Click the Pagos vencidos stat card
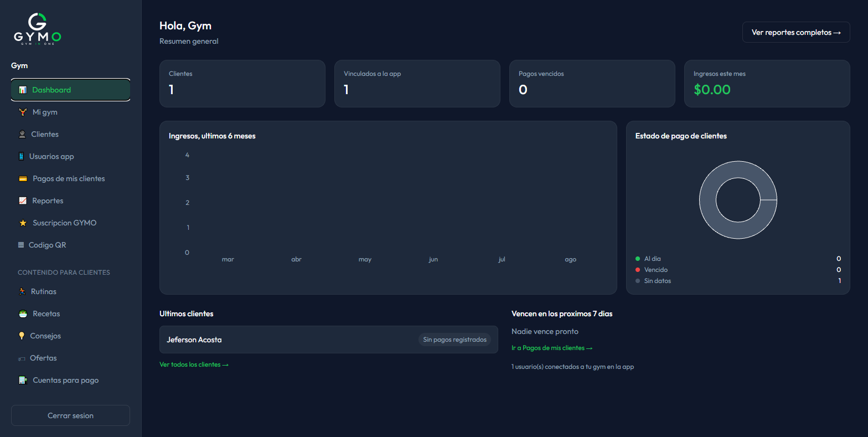The image size is (868, 437). [592, 84]
